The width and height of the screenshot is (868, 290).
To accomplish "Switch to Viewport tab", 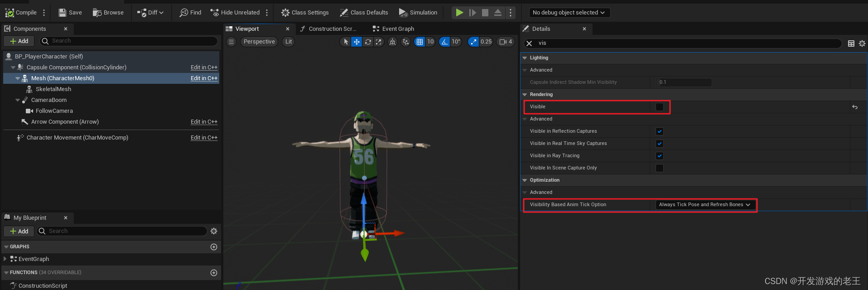I will [x=247, y=29].
